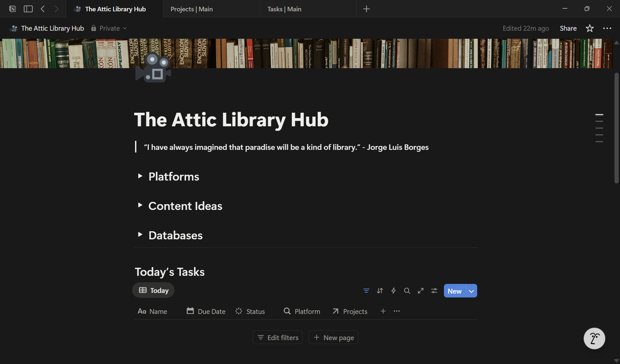Screen dimensions: 620x364
Task: Open the Notion app menu icon
Action: [13, 9]
